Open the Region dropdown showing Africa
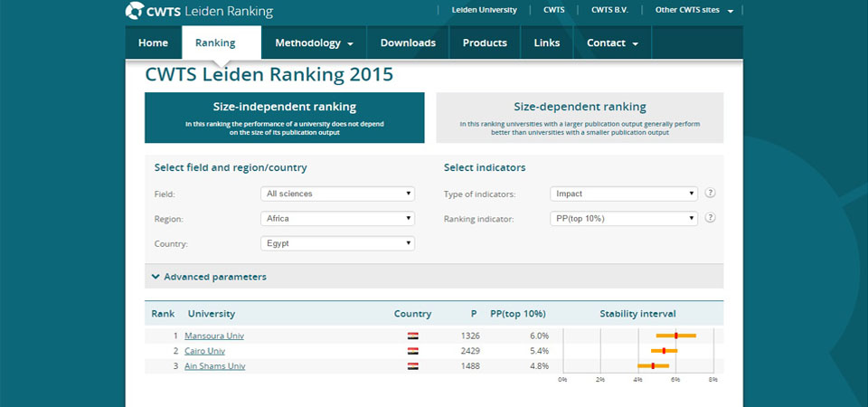 (337, 219)
